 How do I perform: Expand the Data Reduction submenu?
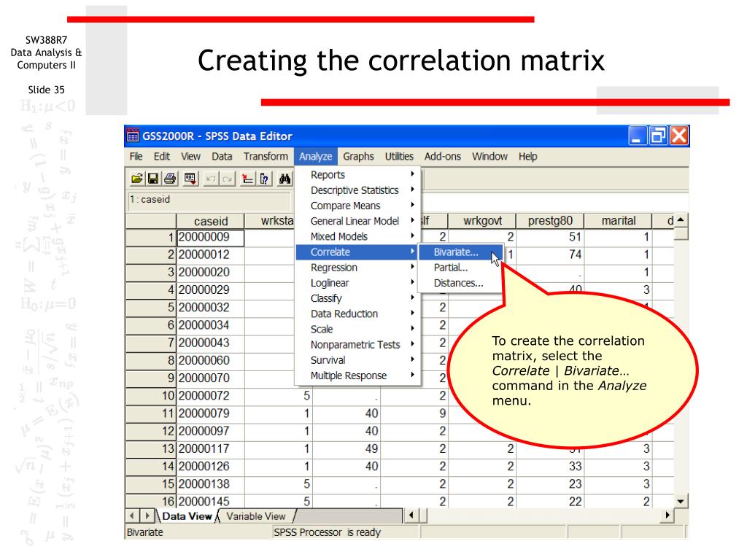(357, 314)
